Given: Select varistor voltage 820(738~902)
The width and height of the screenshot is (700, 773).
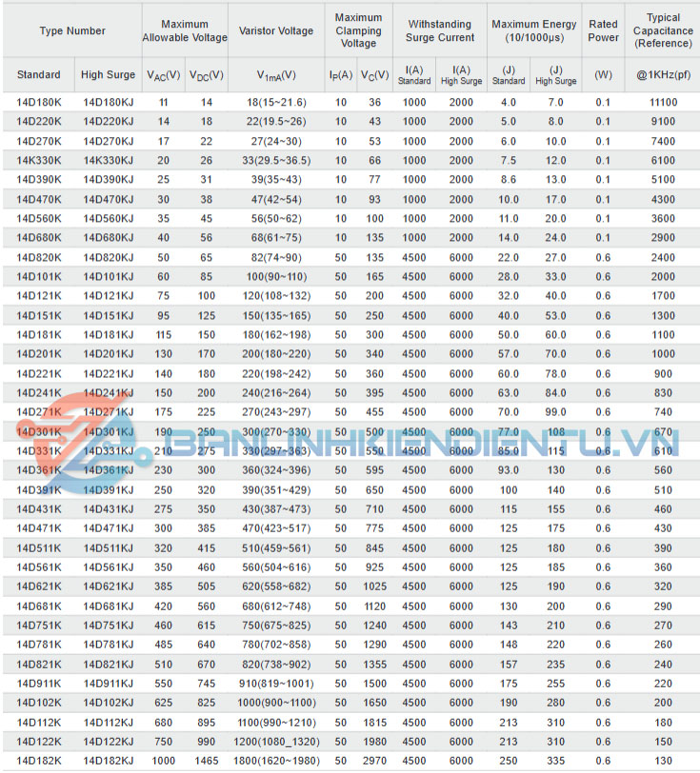Looking at the screenshot, I should pyautogui.click(x=276, y=664).
